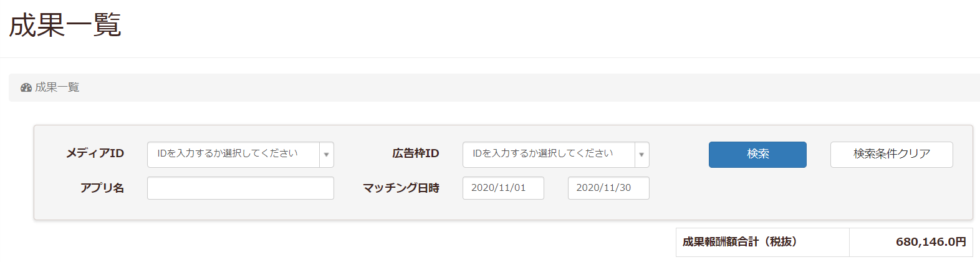The image size is (980, 262).
Task: Open the 成果一覧 breadcrumb link
Action: (x=57, y=88)
